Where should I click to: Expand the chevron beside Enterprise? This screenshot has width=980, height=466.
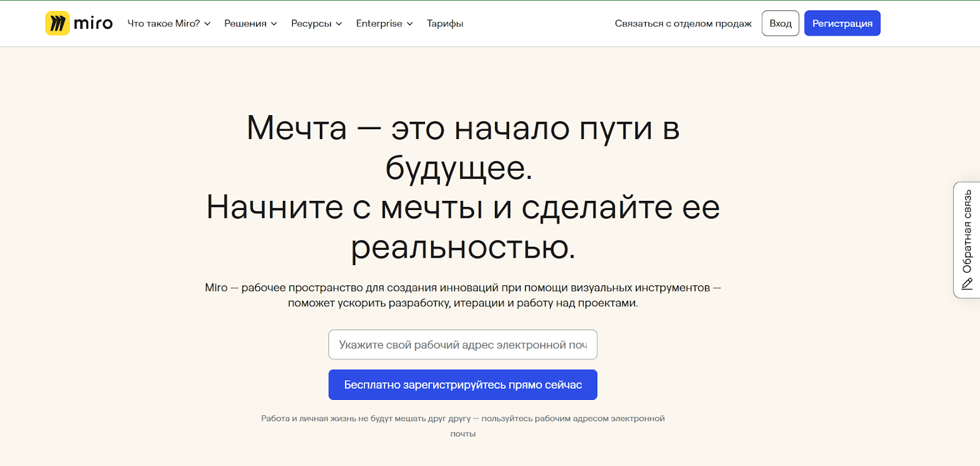[410, 24]
